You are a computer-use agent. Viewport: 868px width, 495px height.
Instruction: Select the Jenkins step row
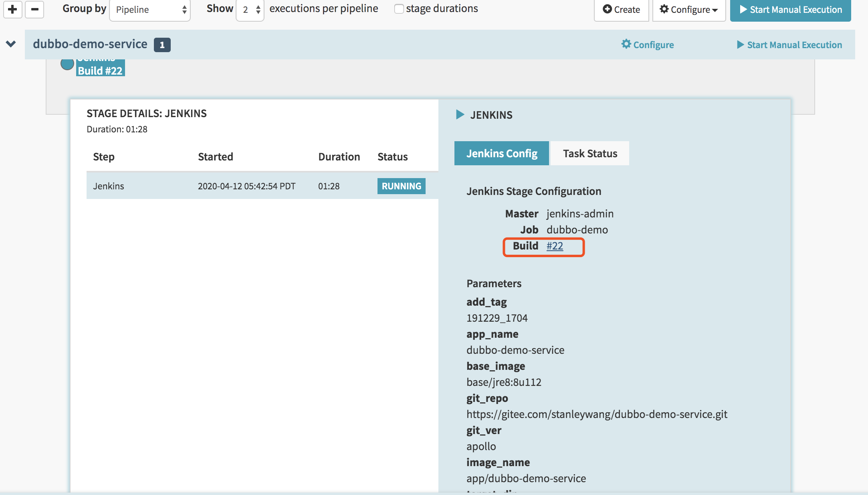coord(262,186)
